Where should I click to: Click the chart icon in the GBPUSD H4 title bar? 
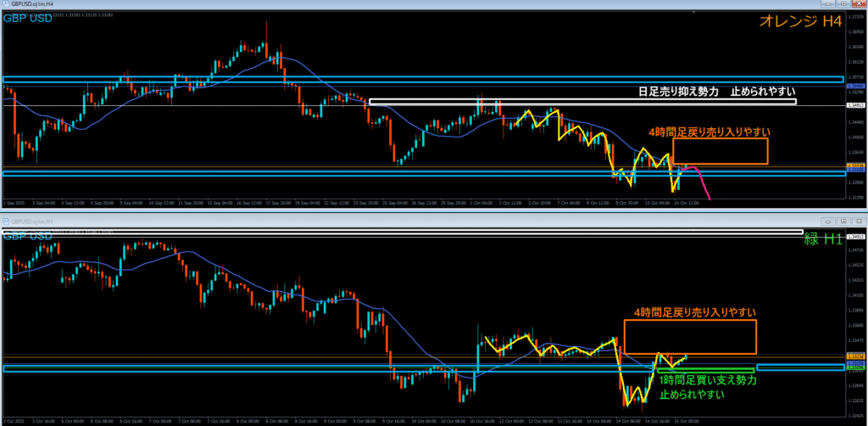pos(6,3)
